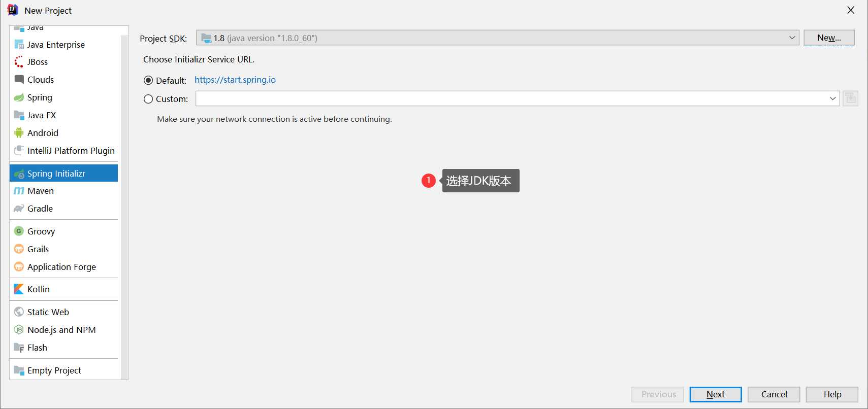The height and width of the screenshot is (409, 868).
Task: Click the Java Enterprise project icon
Action: [x=19, y=44]
